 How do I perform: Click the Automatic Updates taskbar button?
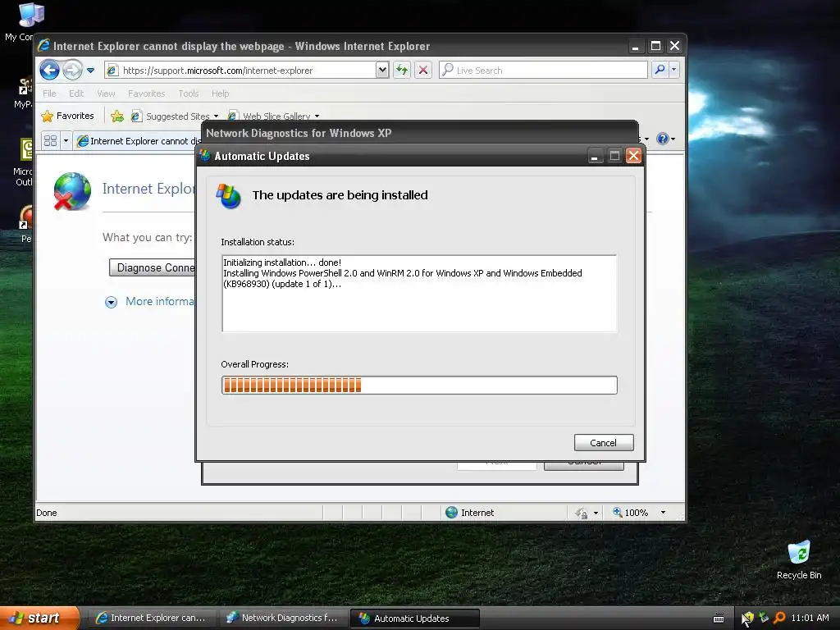[414, 619]
